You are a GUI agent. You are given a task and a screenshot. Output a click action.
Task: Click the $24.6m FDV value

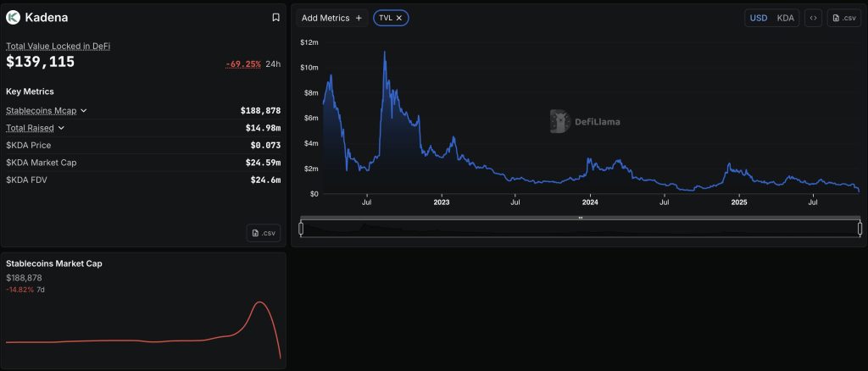pos(265,180)
